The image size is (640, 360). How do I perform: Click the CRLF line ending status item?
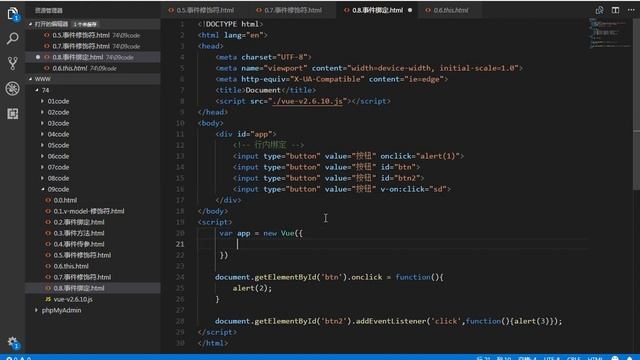[x=573, y=358]
